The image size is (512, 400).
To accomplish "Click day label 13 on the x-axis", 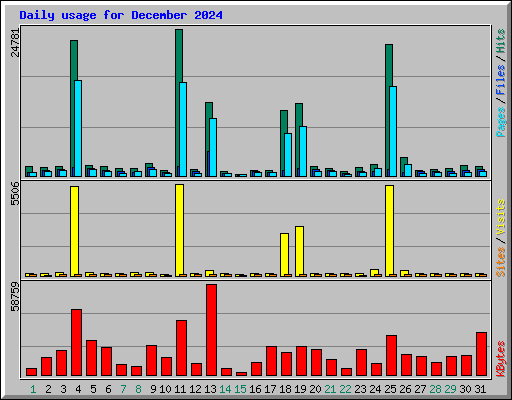I will point(210,389).
